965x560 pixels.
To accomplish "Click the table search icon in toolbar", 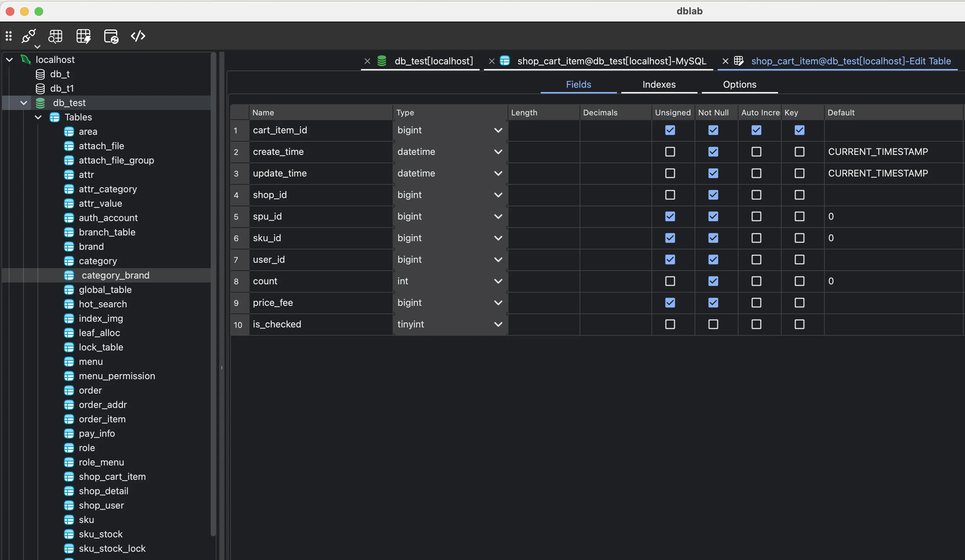I will 55,36.
